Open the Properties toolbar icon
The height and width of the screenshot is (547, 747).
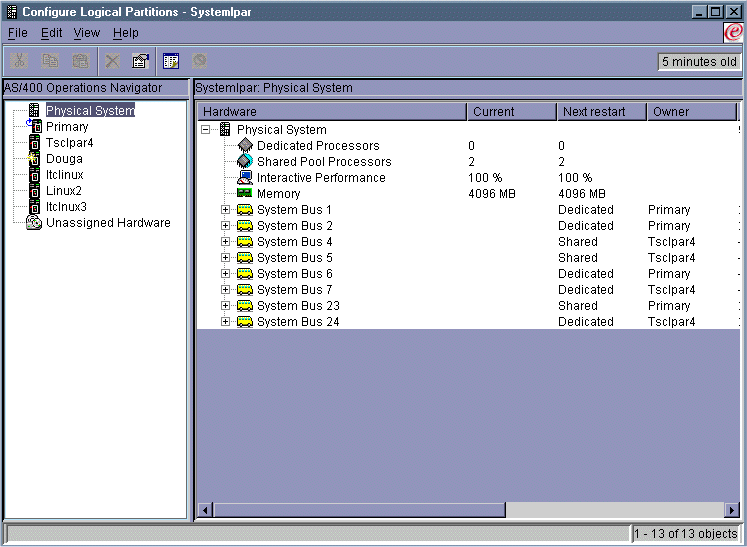(x=141, y=61)
